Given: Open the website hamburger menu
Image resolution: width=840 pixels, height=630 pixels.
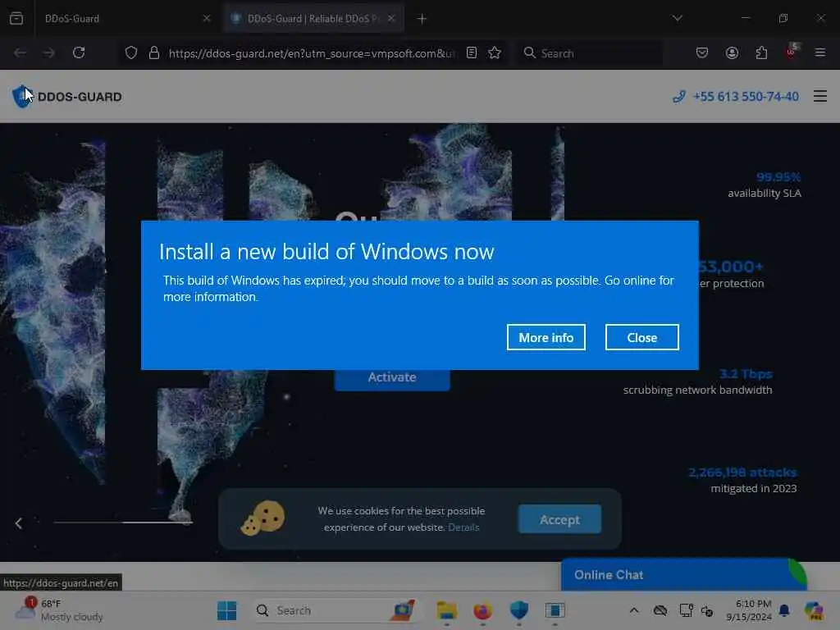Looking at the screenshot, I should click(x=820, y=97).
